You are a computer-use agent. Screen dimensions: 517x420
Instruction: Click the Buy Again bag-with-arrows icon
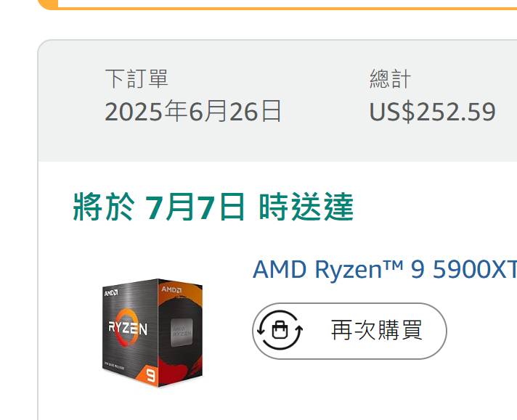point(280,330)
